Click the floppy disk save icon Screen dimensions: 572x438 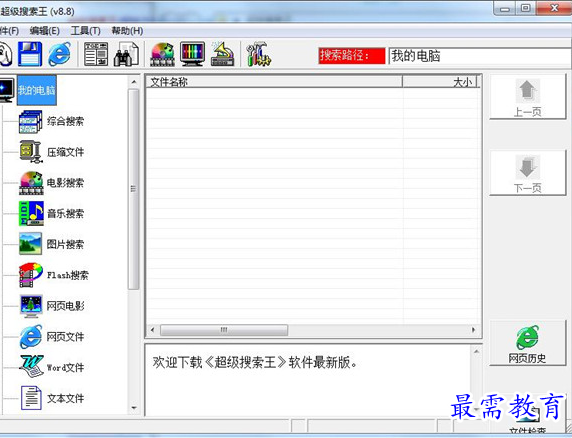tap(30, 54)
